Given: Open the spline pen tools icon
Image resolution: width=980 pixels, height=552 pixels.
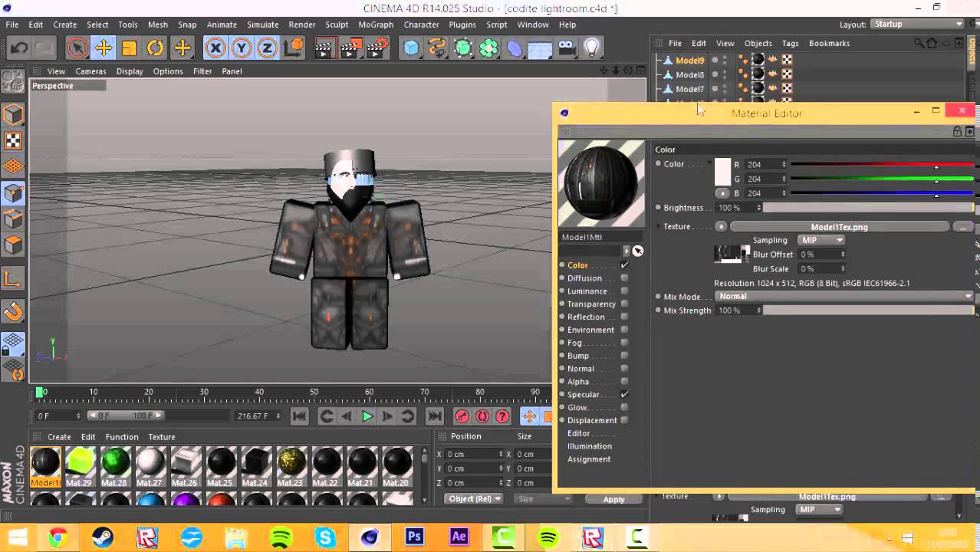Looking at the screenshot, I should (x=437, y=48).
